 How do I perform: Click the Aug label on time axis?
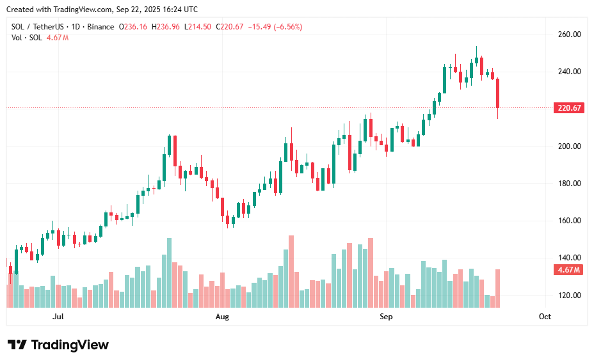(x=222, y=317)
